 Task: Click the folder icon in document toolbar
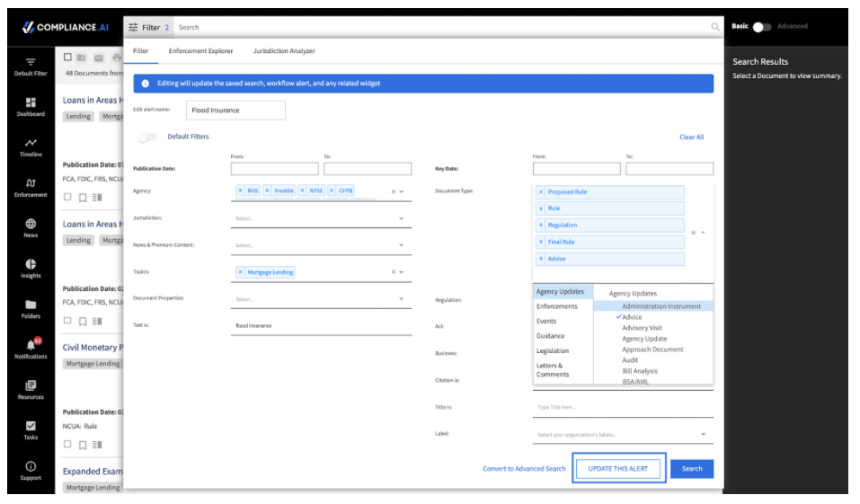coord(81,57)
